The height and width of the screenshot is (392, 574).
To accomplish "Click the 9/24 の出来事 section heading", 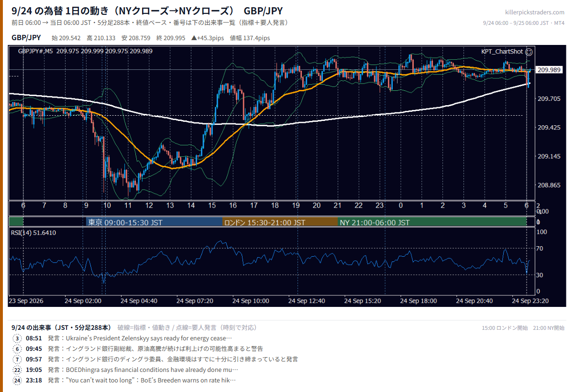I will 61,327.
